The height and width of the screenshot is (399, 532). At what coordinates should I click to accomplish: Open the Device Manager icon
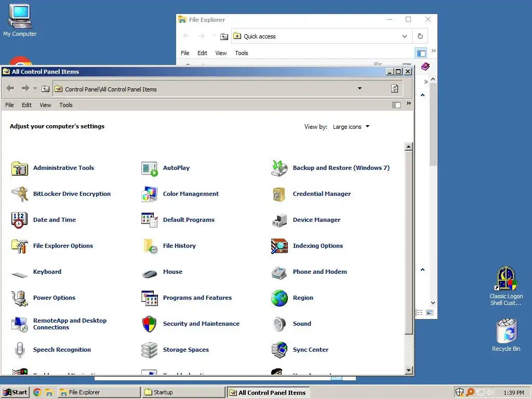point(279,220)
